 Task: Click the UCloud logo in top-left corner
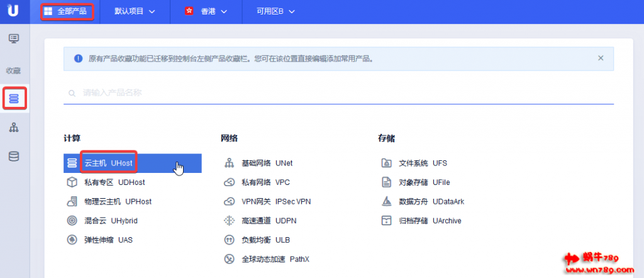(13, 11)
